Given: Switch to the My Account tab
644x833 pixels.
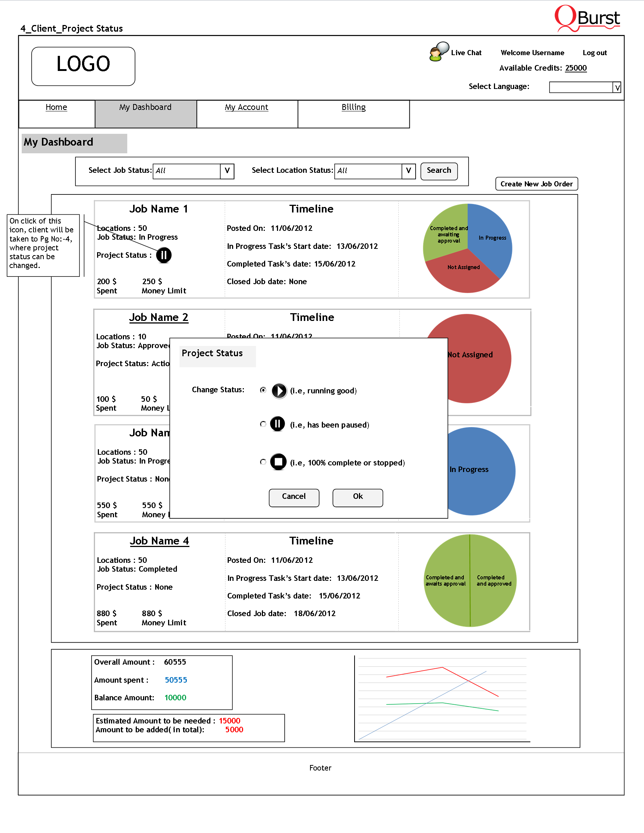Looking at the screenshot, I should tap(246, 108).
